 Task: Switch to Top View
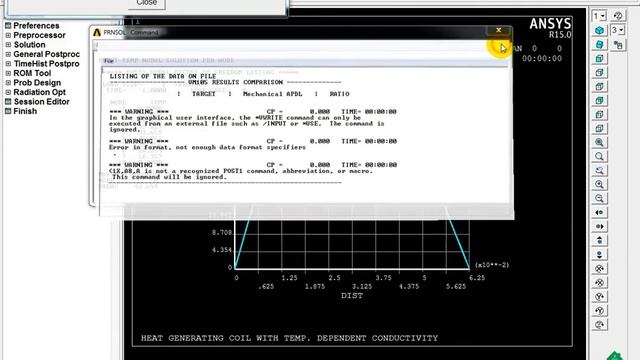599,87
